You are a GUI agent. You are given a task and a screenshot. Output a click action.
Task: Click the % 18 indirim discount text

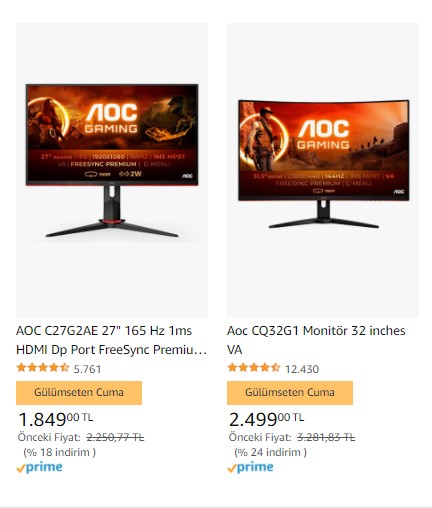tap(60, 452)
